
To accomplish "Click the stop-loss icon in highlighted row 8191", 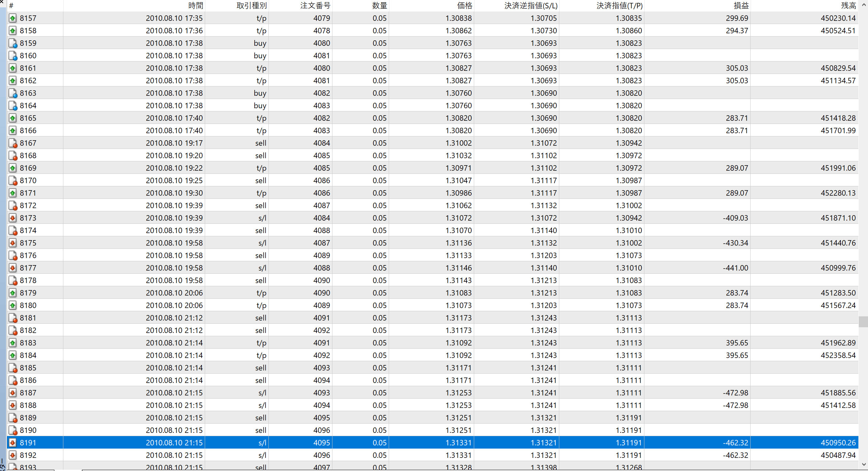I will (12, 443).
